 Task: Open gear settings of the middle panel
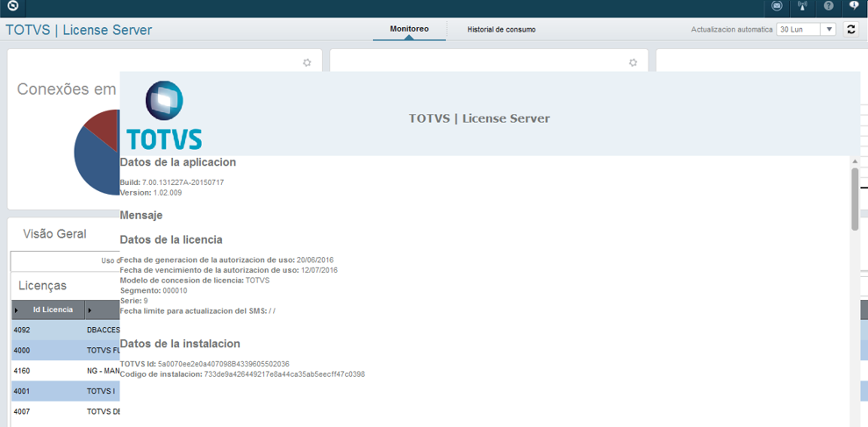pos(634,62)
